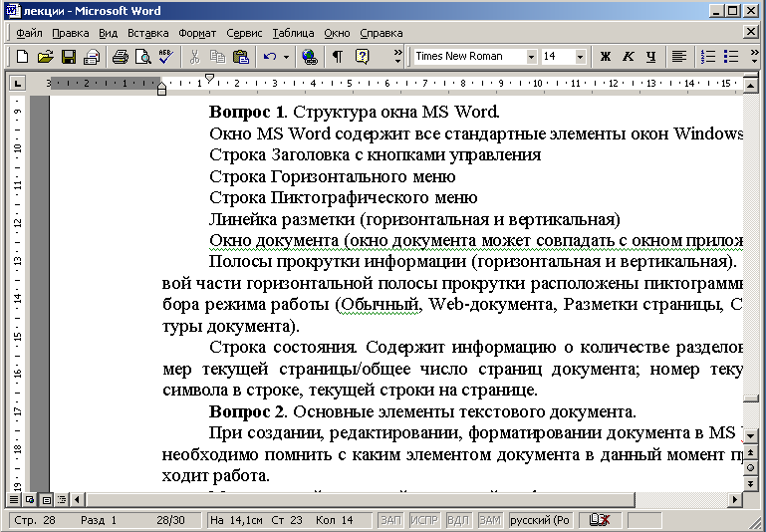Click vertical scrollbar down arrow
The height and width of the screenshot is (532, 766).
coord(750,435)
